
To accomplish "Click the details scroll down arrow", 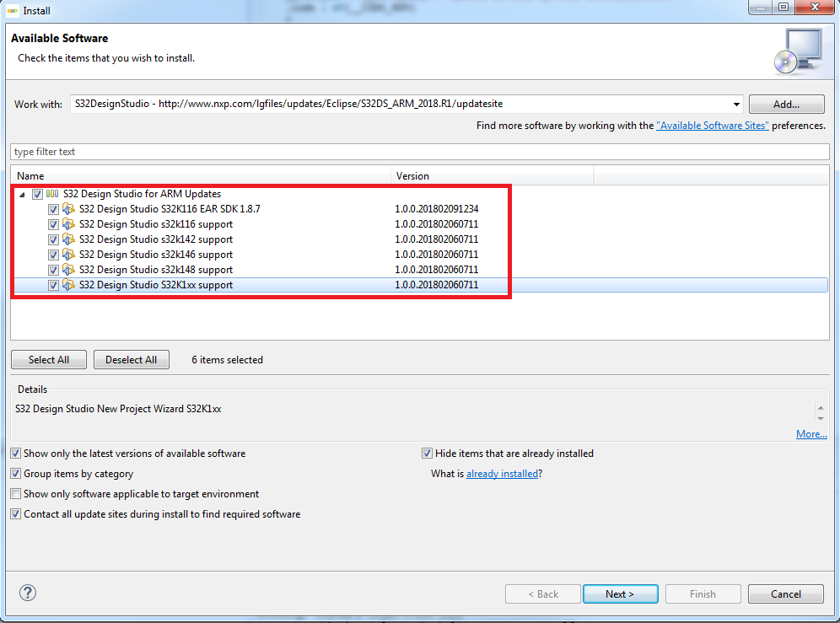I will (821, 418).
